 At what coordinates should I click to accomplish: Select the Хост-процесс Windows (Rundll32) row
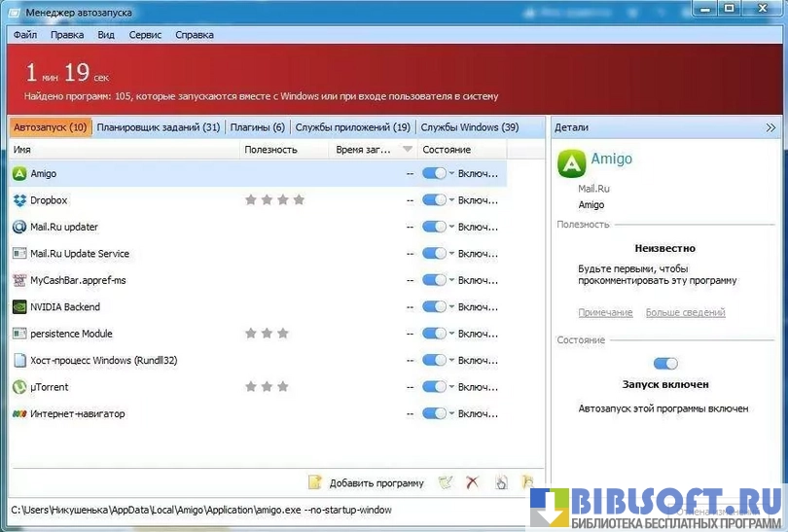click(103, 361)
